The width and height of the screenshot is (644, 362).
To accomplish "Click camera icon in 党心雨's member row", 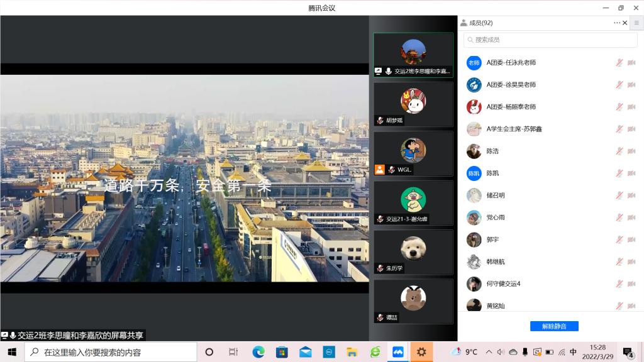I will [631, 217].
